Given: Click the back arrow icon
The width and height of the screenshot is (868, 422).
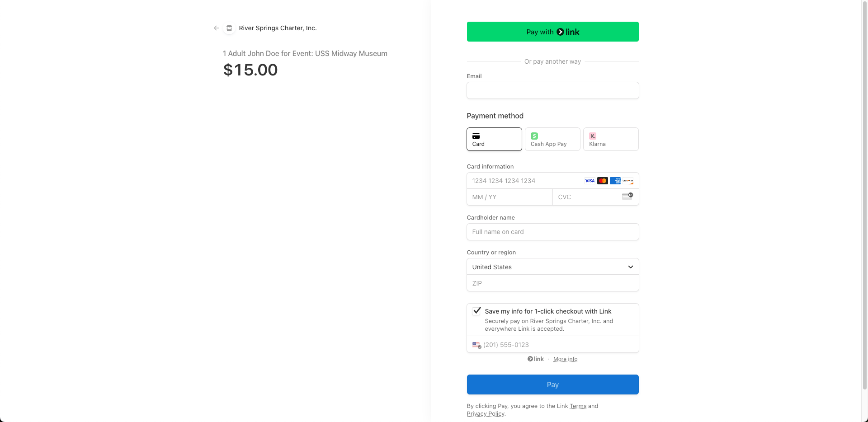Looking at the screenshot, I should [217, 28].
